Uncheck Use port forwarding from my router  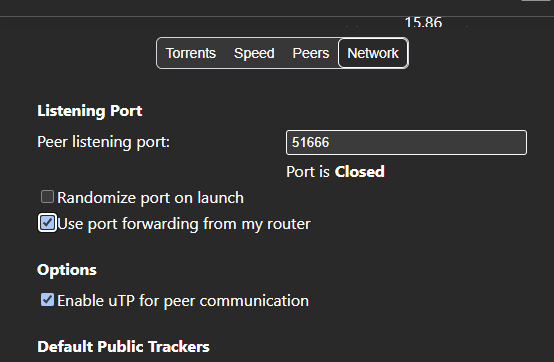47,223
